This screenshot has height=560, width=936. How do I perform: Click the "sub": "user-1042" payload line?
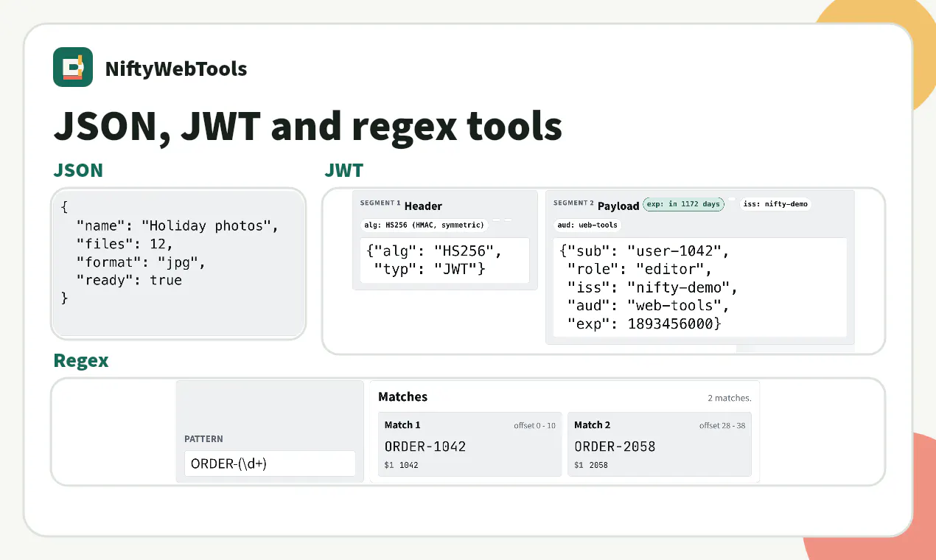(x=644, y=251)
